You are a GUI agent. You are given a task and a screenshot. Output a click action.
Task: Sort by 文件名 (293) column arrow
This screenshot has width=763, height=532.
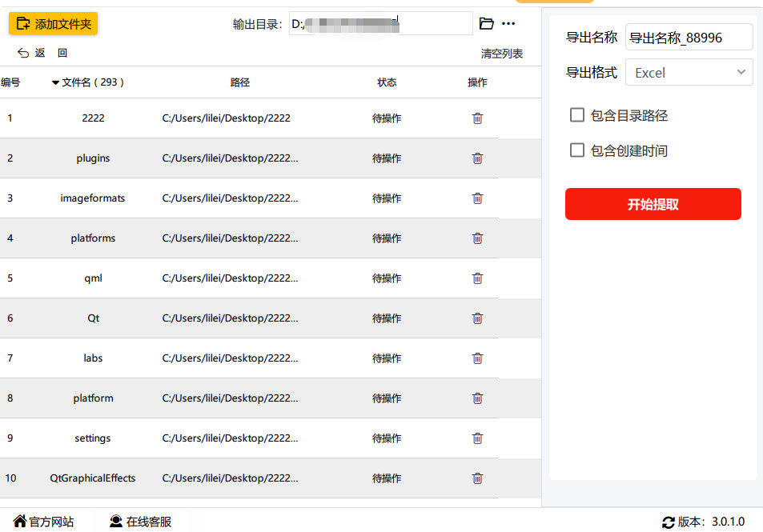coord(55,82)
